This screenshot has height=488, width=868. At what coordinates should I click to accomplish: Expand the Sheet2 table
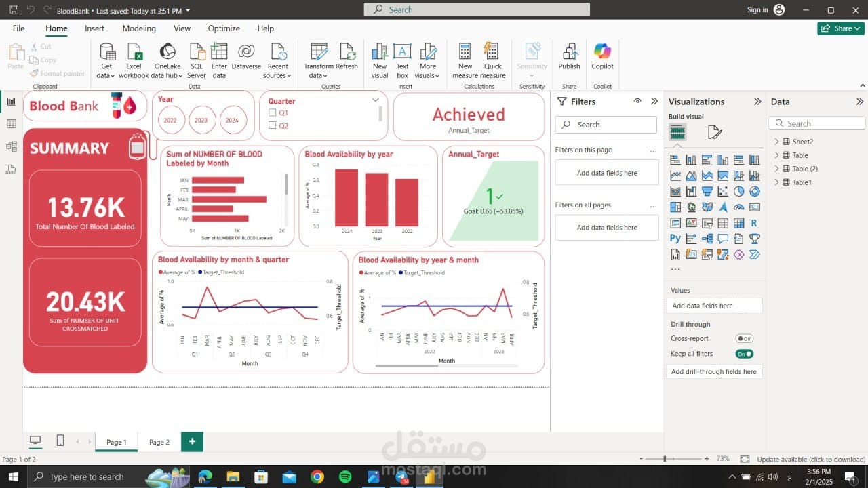[x=777, y=142]
